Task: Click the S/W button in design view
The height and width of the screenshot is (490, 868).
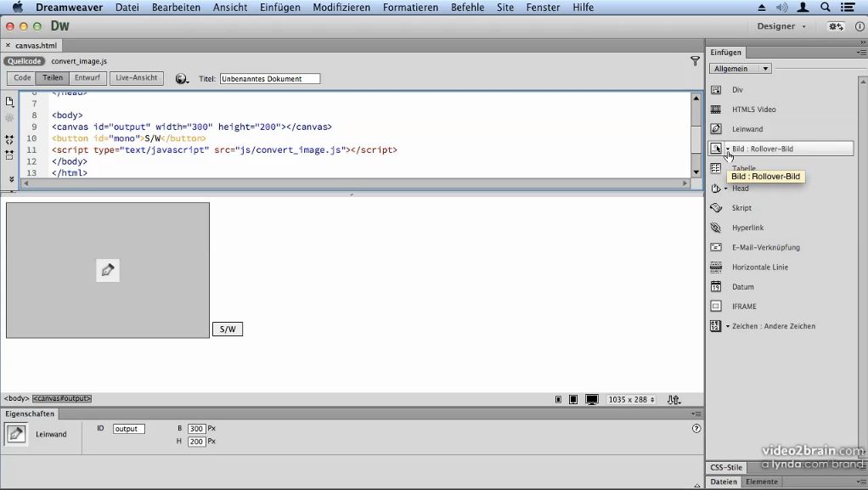Action: click(228, 329)
